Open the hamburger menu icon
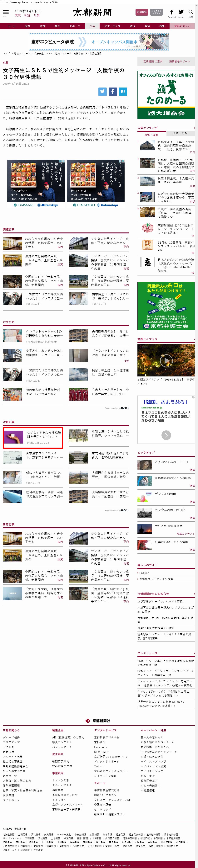The image size is (198, 868). click(x=6, y=13)
